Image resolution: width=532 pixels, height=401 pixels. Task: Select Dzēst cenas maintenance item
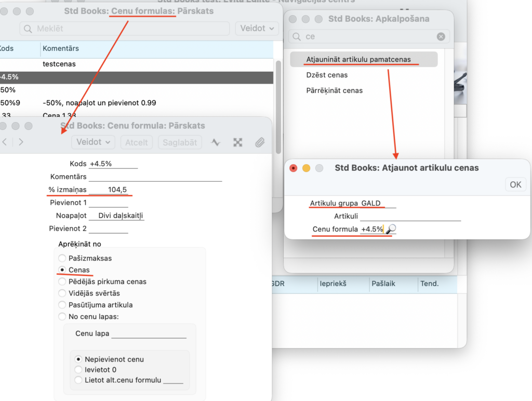(x=327, y=75)
